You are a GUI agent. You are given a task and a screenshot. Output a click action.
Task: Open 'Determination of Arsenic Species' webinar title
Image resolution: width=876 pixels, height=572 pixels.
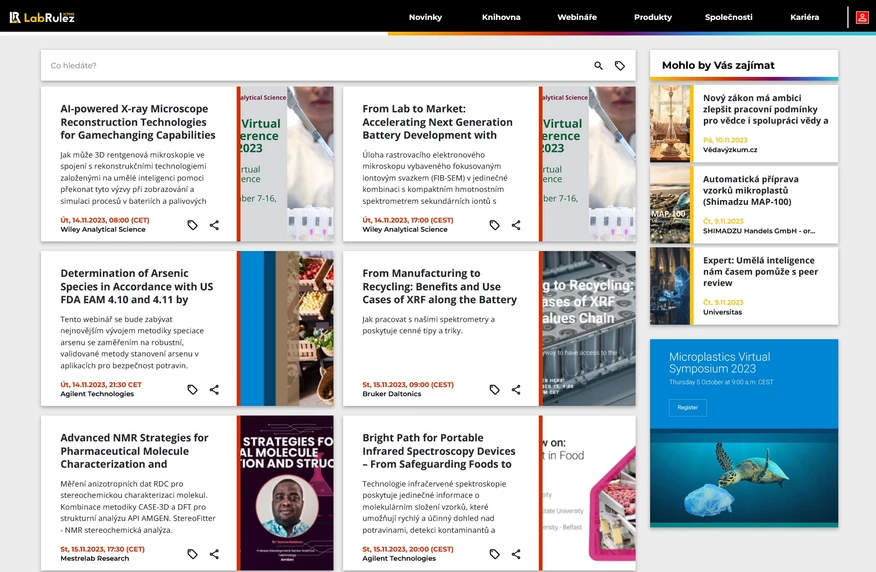click(137, 287)
